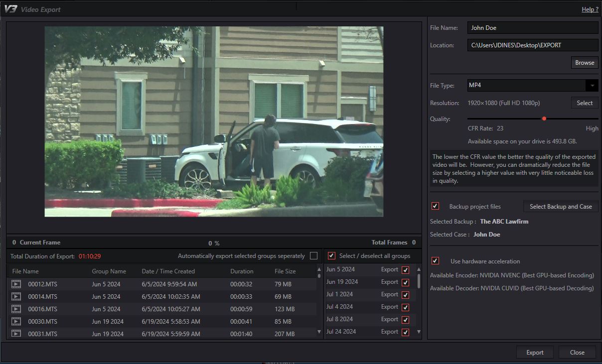Screen dimensions: 602x364
Task: Click the Browse button
Action: click(585, 62)
